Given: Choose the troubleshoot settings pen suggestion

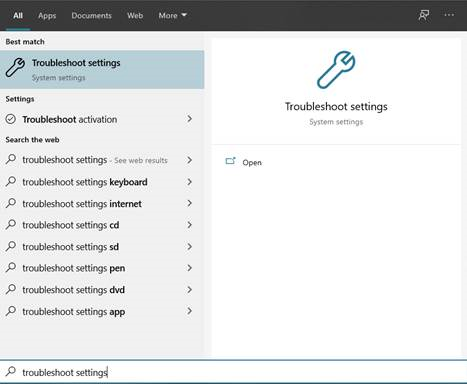Looking at the screenshot, I should (x=102, y=268).
